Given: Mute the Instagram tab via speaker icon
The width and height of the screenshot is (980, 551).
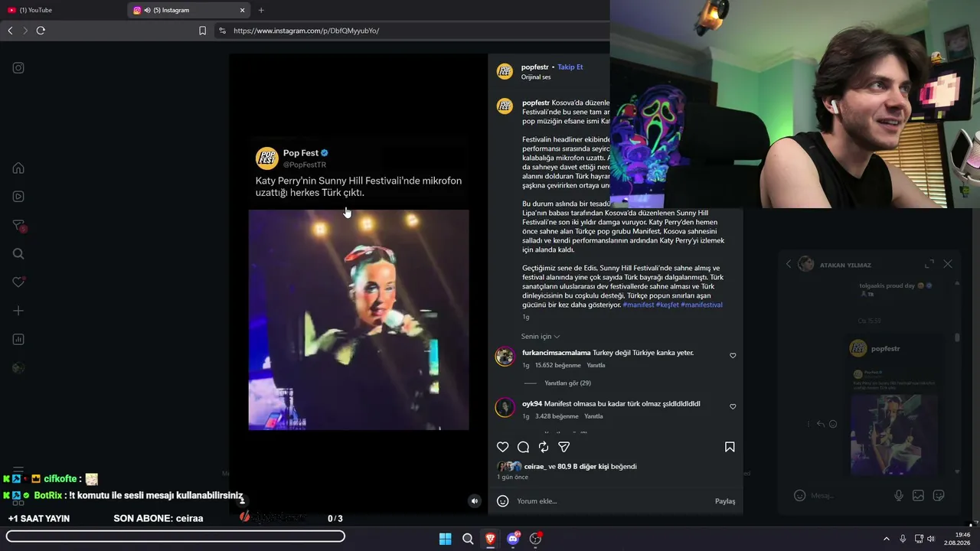Looking at the screenshot, I should [147, 10].
